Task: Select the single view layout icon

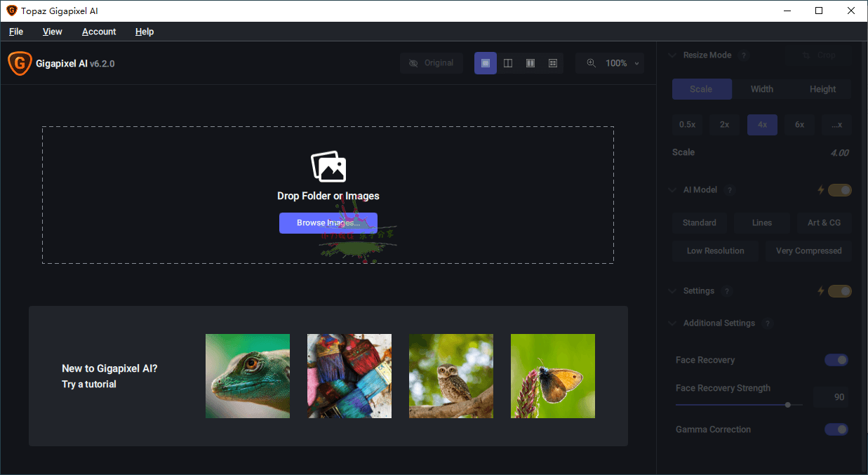Action: (486, 63)
